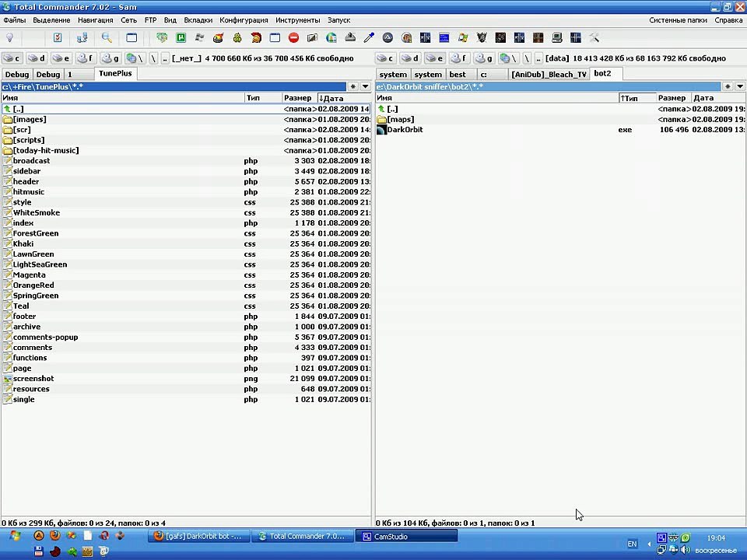This screenshot has height=560, width=747.
Task: Switch to the [AniDub]_Bleach_TV tab
Action: coord(549,75)
